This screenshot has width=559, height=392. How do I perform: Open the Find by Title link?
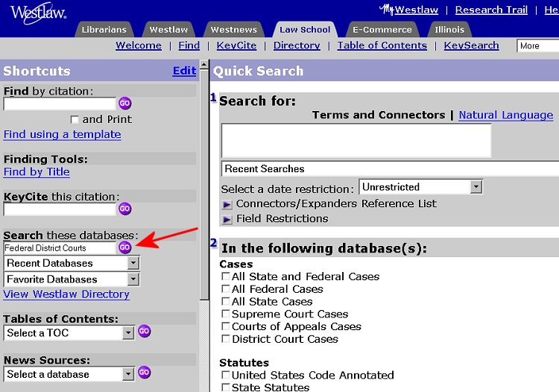tap(37, 171)
